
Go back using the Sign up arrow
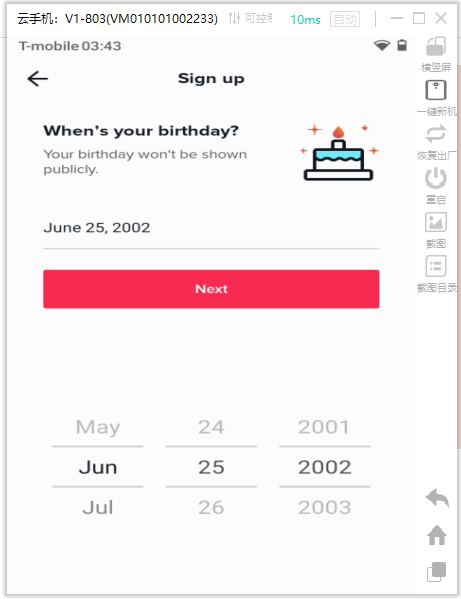tap(37, 79)
